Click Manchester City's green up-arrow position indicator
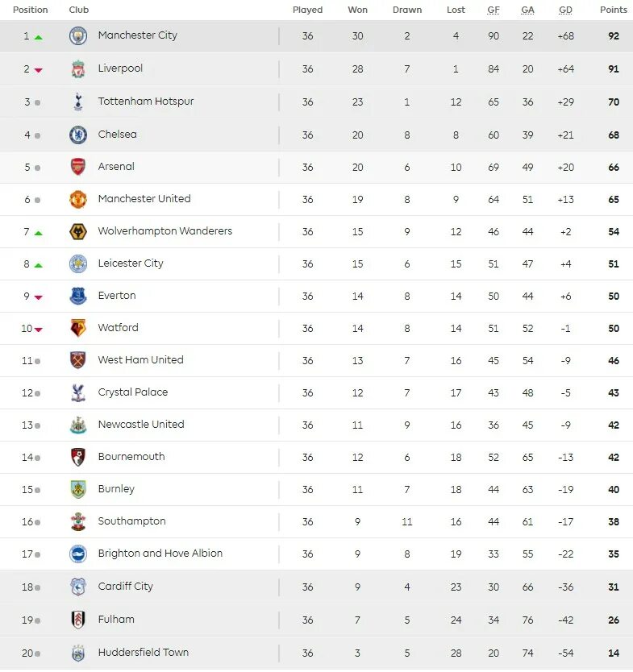Screen dimensions: 633x672 point(38,37)
